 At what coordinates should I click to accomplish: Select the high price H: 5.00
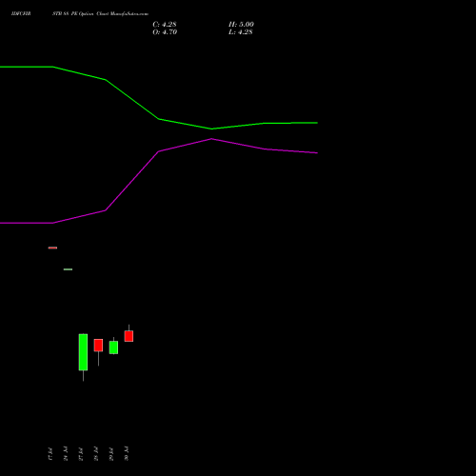click(x=241, y=25)
